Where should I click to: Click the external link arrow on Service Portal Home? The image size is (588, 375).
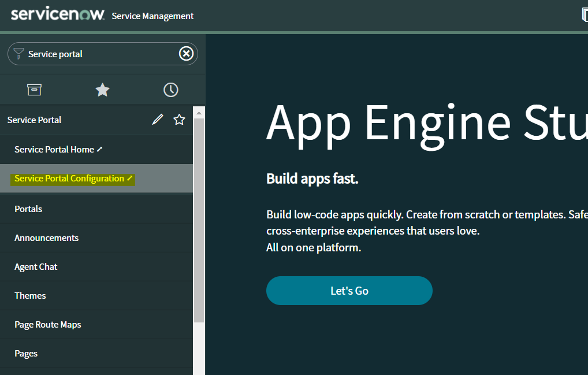pyautogui.click(x=100, y=148)
